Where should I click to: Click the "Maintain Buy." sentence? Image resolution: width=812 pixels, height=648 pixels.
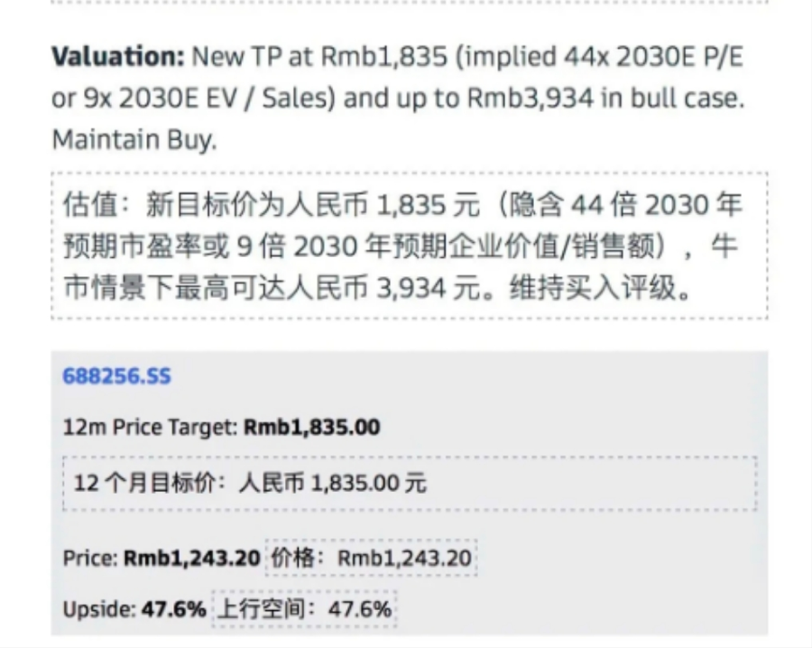pyautogui.click(x=134, y=141)
